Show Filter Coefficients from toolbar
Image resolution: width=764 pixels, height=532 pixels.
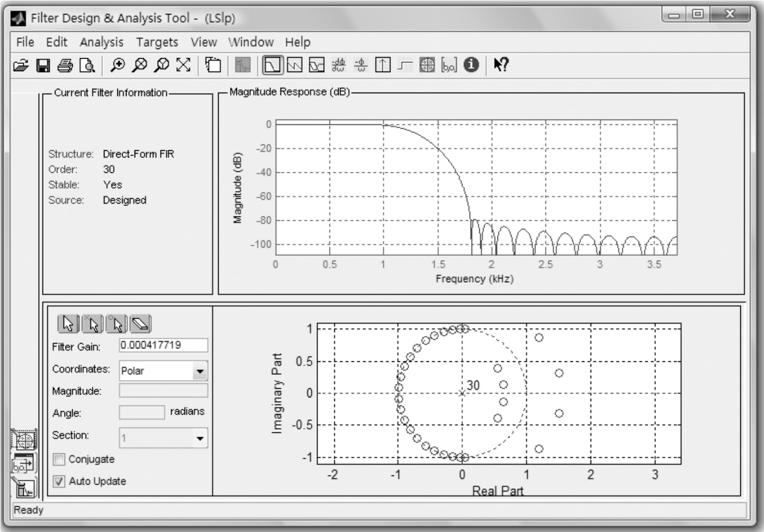tap(449, 66)
